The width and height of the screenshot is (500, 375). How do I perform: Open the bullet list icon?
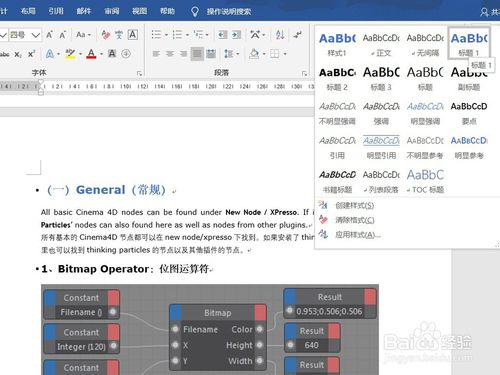click(x=156, y=34)
